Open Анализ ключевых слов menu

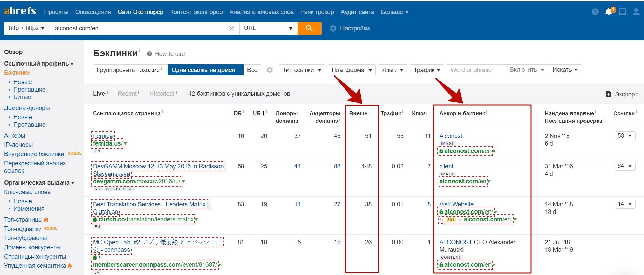coord(261,12)
